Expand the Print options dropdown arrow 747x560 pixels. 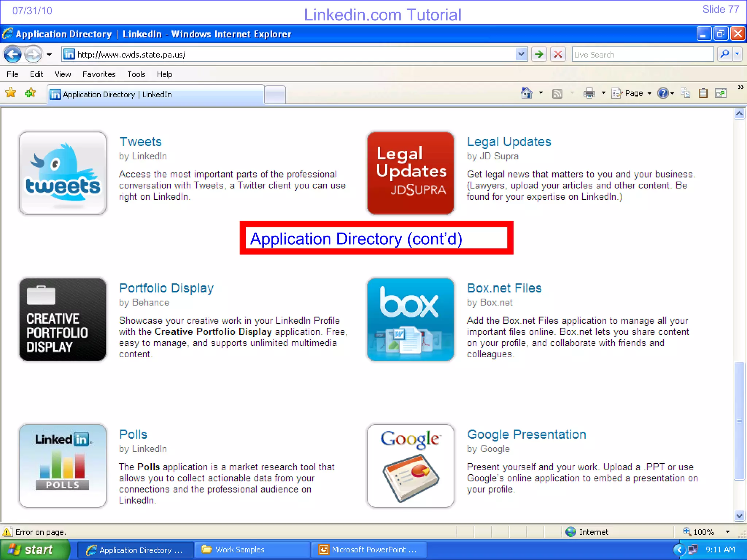pos(603,93)
